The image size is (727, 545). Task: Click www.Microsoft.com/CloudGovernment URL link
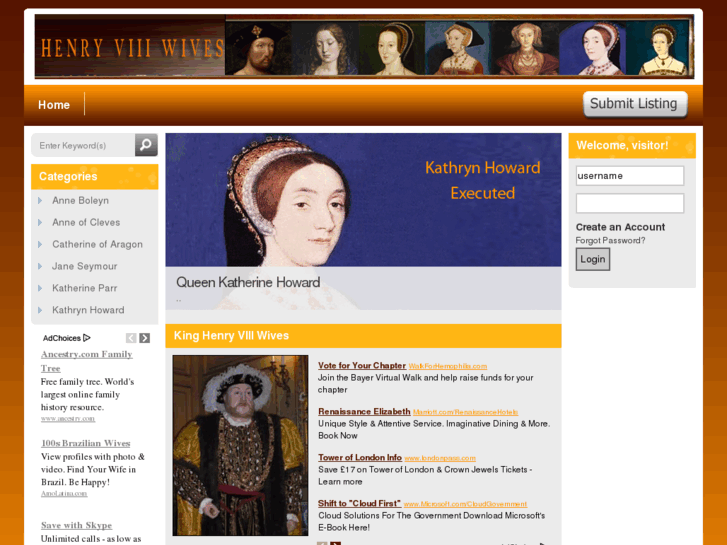466,504
